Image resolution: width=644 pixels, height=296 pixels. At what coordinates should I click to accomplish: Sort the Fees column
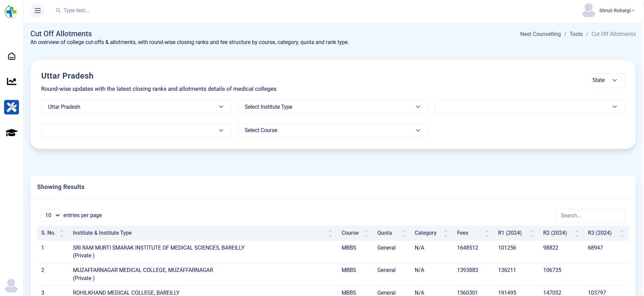487,233
